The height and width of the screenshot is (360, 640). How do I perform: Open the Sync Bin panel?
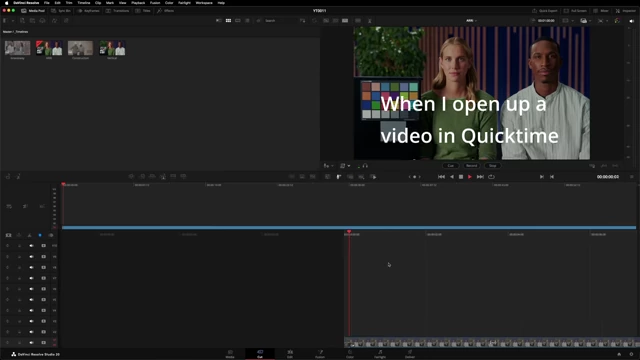(61, 11)
